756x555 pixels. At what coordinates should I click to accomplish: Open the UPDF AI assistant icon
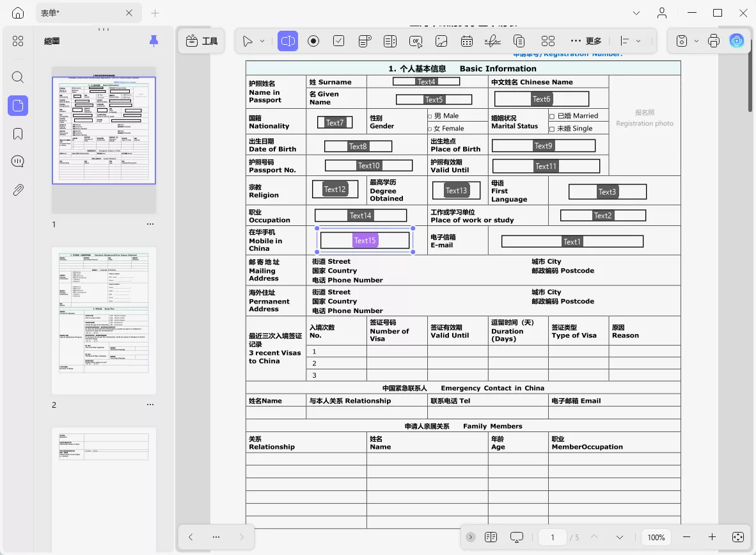tap(737, 41)
